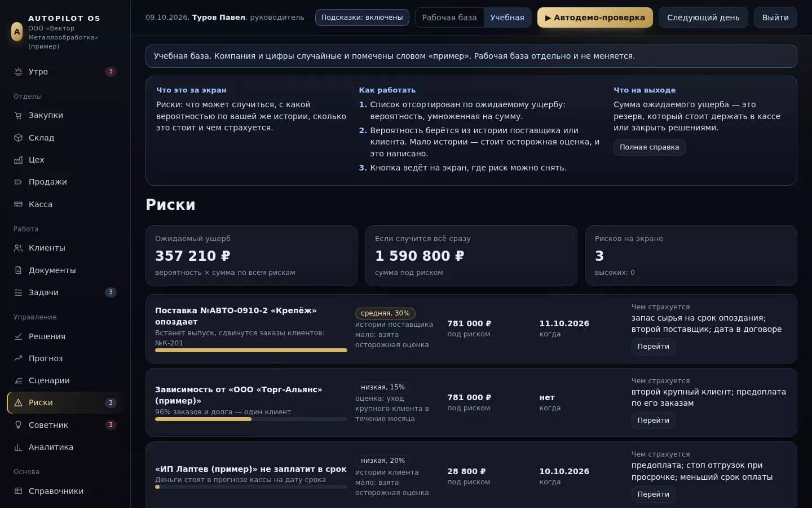Image resolution: width=812 pixels, height=508 pixels.
Task: Open the Утро section sunrise icon
Action: (18, 72)
